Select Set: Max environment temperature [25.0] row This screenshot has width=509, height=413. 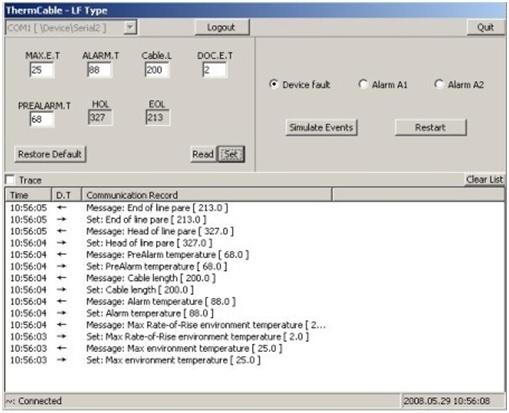pos(255,360)
